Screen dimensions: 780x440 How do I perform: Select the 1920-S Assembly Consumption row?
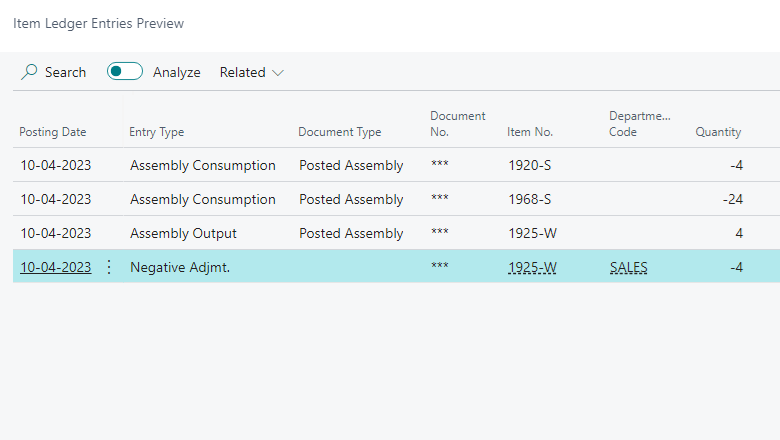point(396,165)
